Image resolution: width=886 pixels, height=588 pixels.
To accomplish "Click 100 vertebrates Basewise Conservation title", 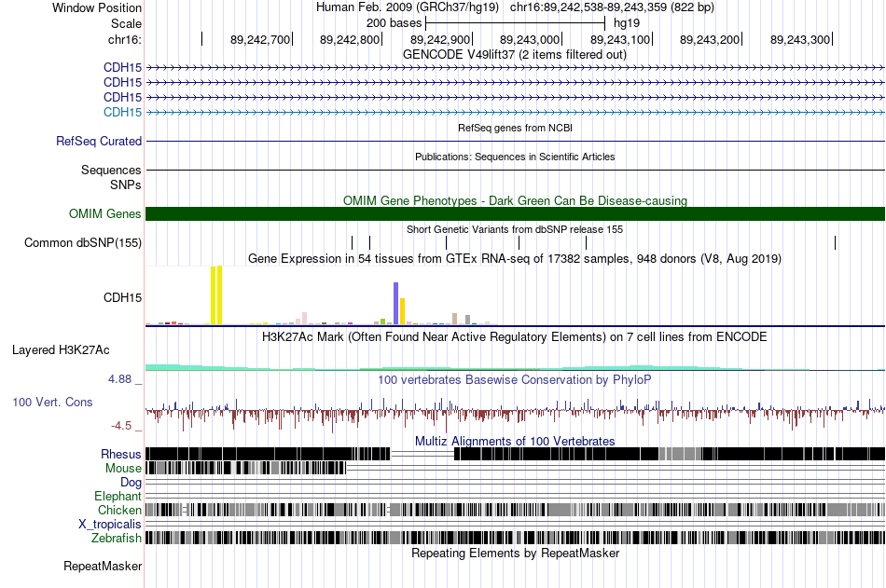I will (x=514, y=379).
